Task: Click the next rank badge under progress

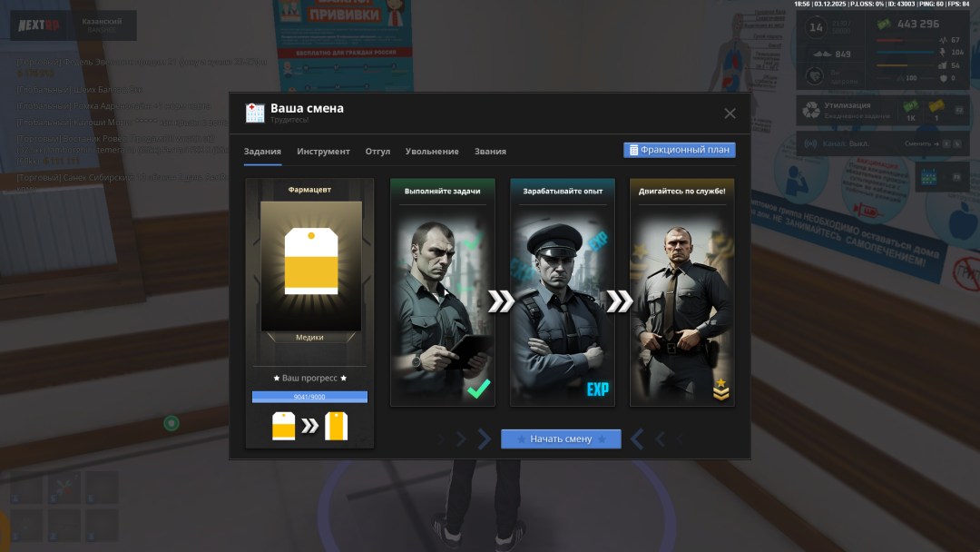Action: (x=336, y=426)
